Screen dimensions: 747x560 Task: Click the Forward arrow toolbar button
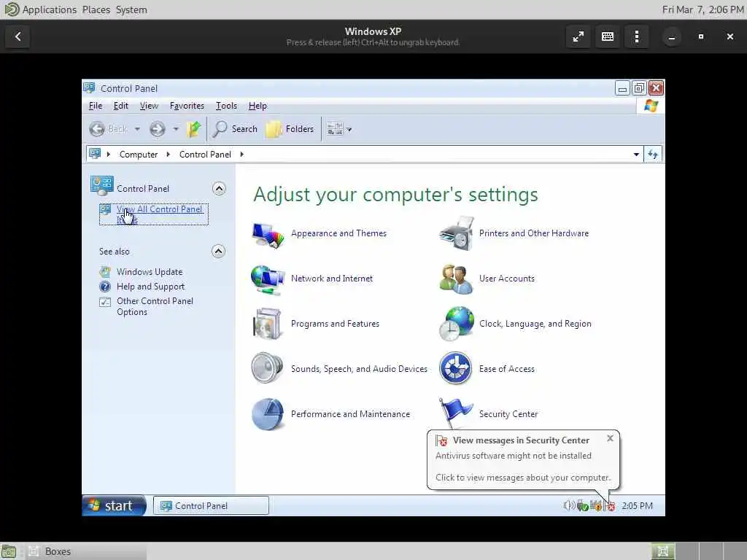click(158, 129)
